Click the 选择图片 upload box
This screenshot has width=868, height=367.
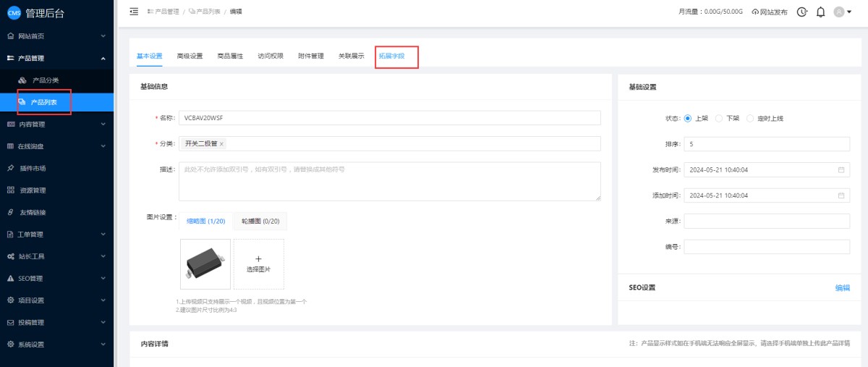(x=258, y=264)
